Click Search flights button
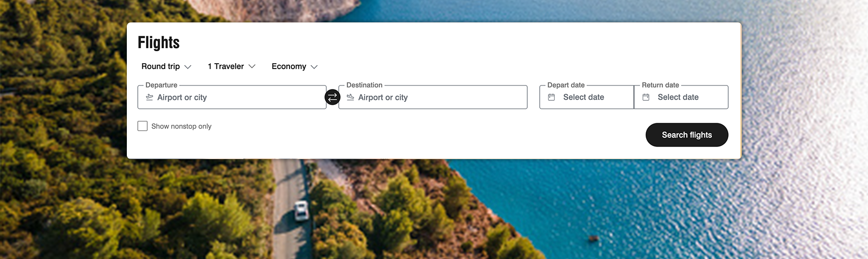 686,135
